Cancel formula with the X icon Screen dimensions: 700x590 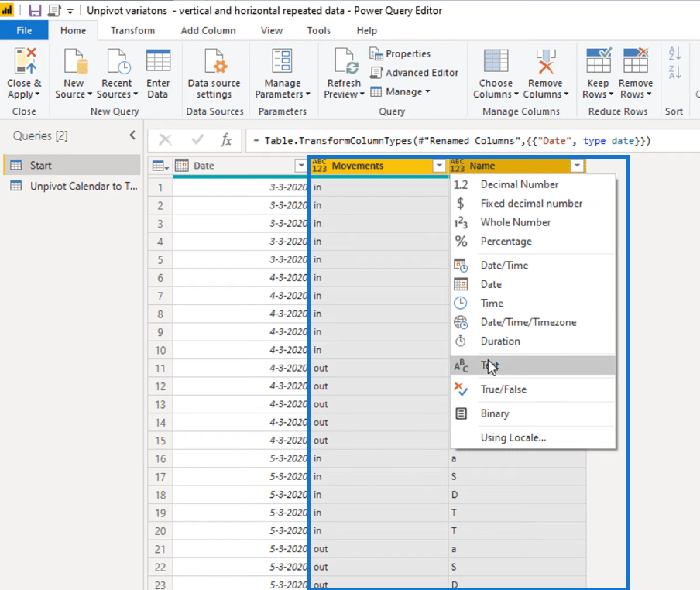(165, 140)
